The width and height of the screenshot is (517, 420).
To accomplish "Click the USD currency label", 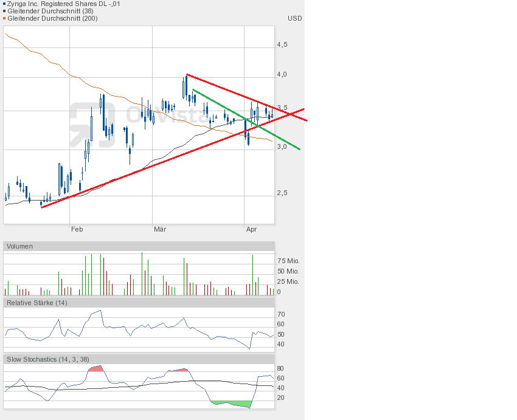I will point(294,18).
